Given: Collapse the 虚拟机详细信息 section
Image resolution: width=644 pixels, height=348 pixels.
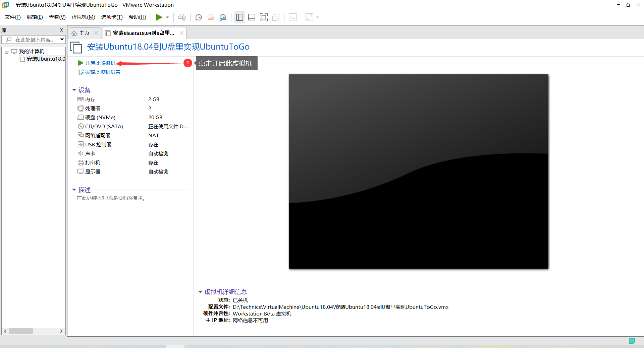Looking at the screenshot, I should click(x=200, y=292).
